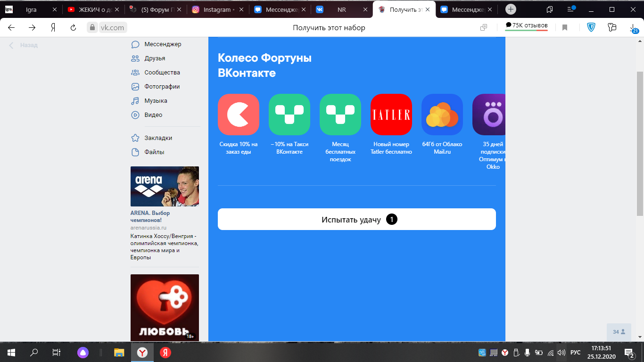Viewport: 644px width, 362px height.
Task: Select the Скидка 10% на заказ еды prize icon
Action: tap(239, 115)
